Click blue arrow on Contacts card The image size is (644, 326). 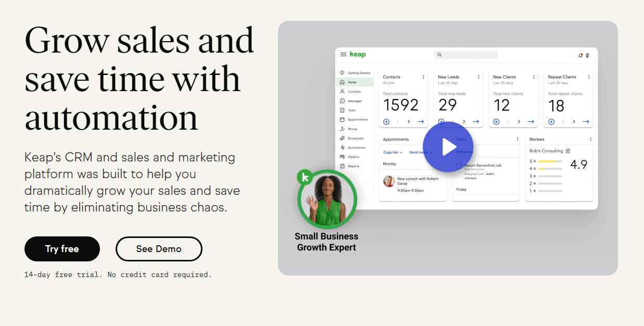pos(421,121)
